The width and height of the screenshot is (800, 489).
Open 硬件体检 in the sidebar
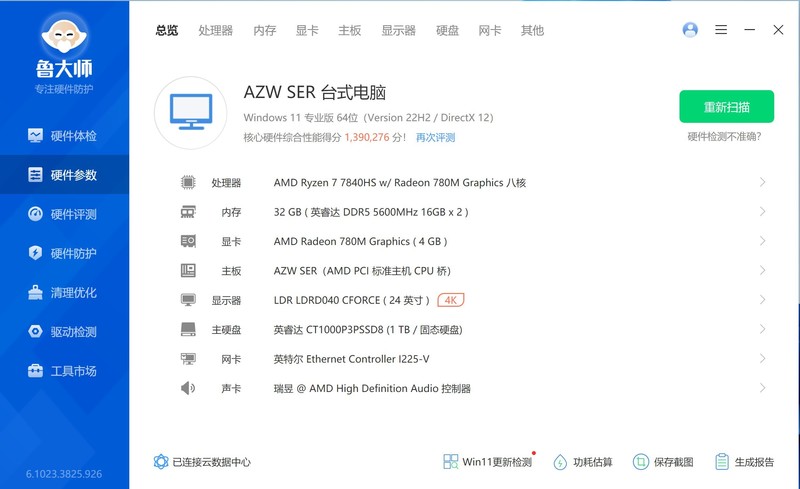click(x=64, y=136)
